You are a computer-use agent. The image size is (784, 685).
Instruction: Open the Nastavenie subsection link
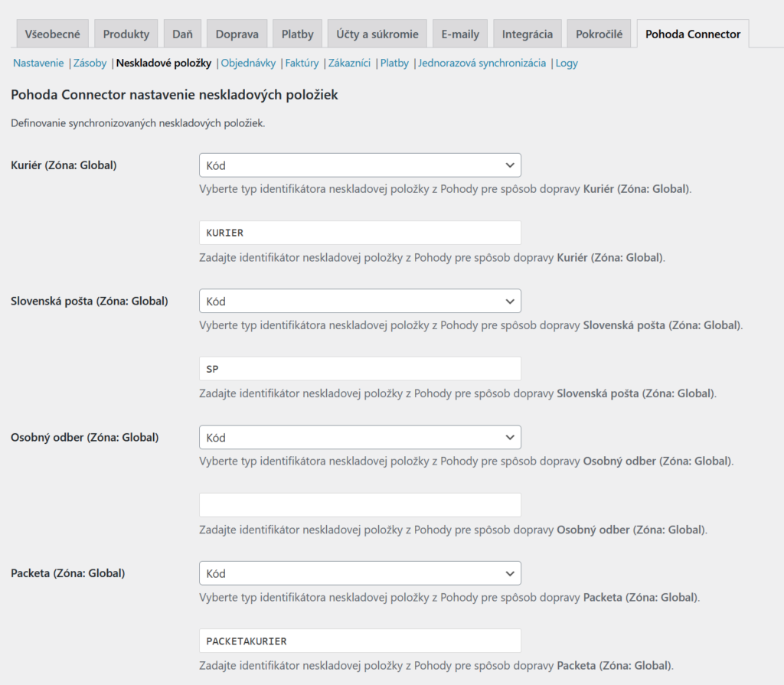pyautogui.click(x=38, y=63)
